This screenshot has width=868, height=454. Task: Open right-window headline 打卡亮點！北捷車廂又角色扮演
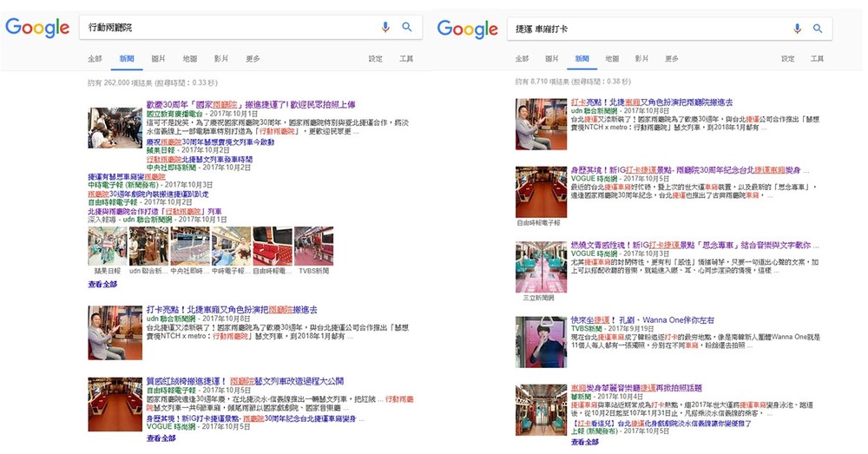(652, 102)
